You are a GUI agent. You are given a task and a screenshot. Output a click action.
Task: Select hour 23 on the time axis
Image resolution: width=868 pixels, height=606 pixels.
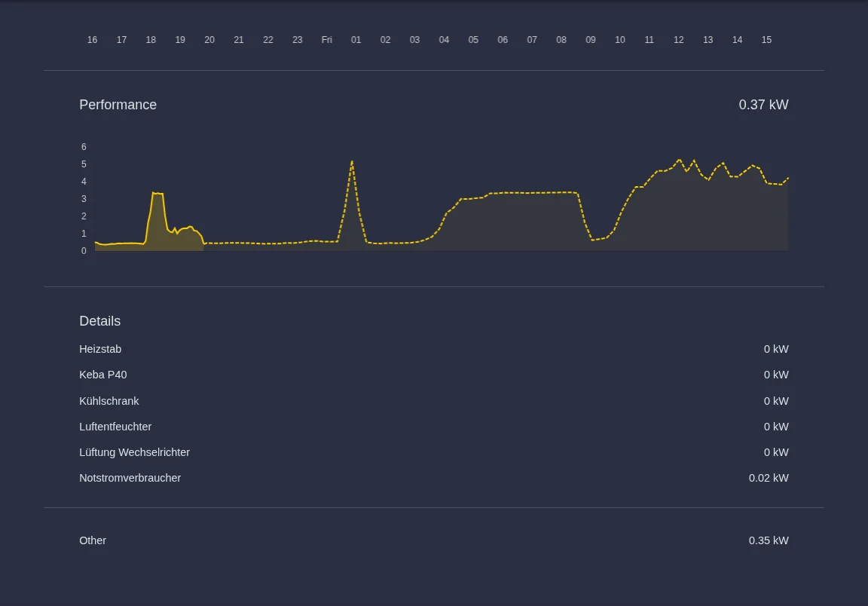[298, 40]
